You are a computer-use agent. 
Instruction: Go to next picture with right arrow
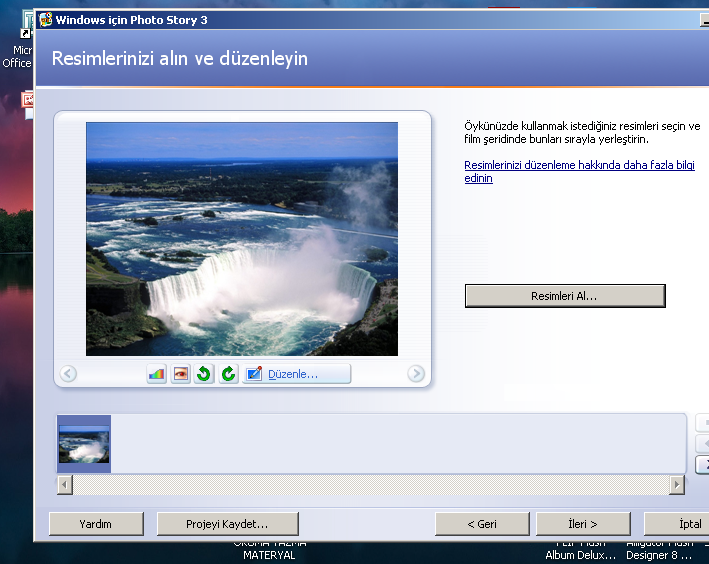tap(416, 374)
